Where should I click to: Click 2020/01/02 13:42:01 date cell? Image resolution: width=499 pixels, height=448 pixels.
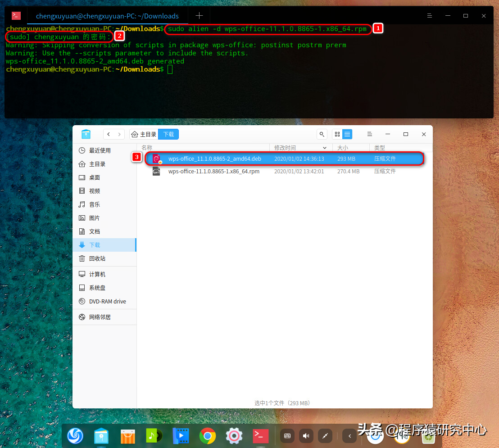click(x=299, y=171)
